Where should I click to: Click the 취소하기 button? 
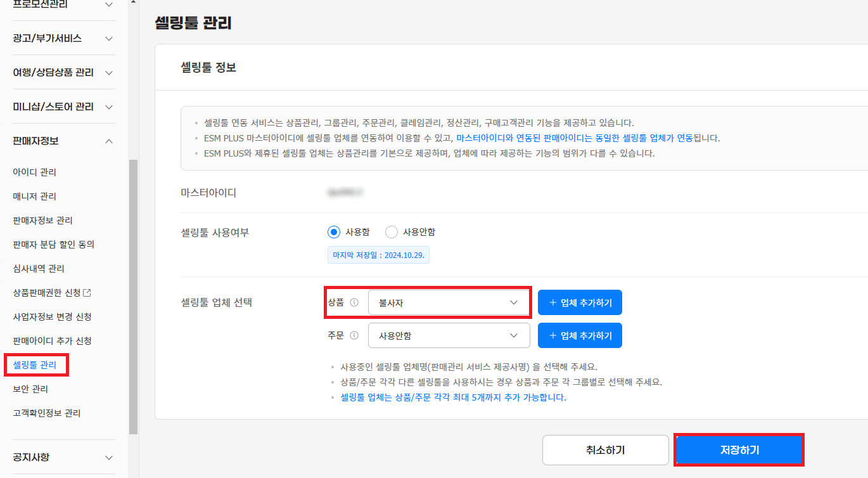click(x=605, y=450)
